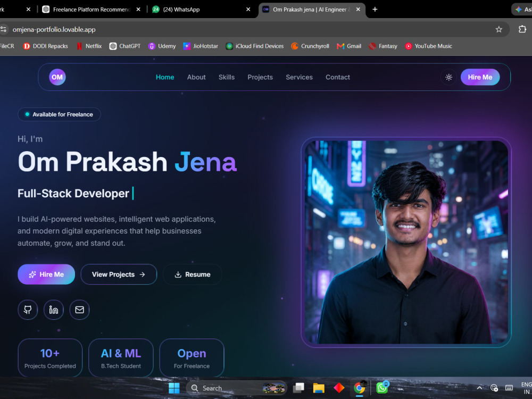The image size is (532, 399).
Task: Open the browser extensions puzzle icon
Action: click(x=522, y=29)
